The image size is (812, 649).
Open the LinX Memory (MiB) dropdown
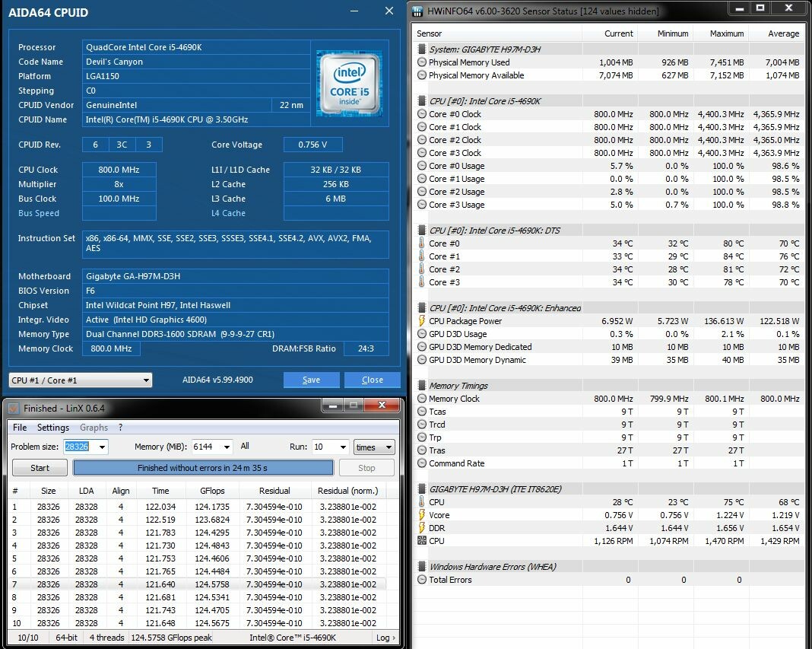(227, 447)
